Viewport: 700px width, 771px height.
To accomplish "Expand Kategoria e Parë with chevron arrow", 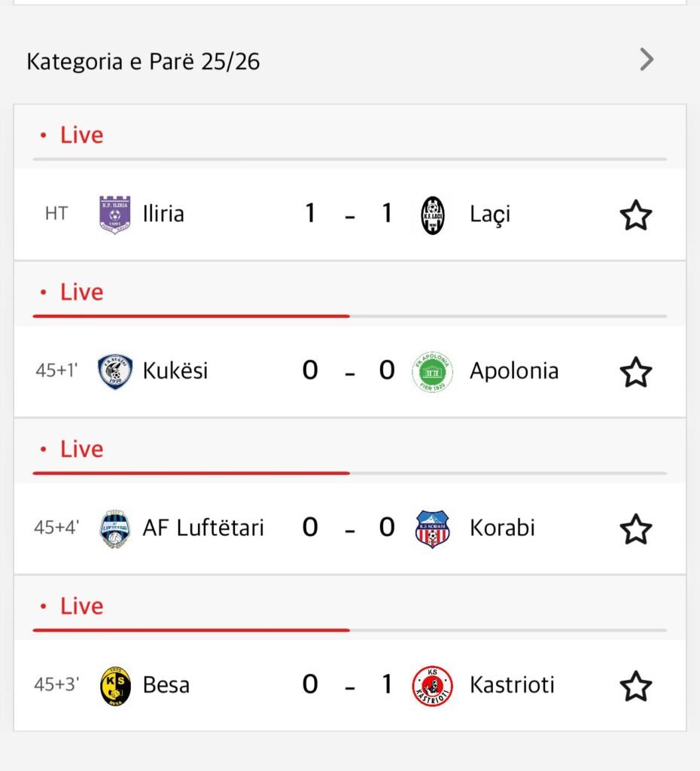I will point(646,59).
